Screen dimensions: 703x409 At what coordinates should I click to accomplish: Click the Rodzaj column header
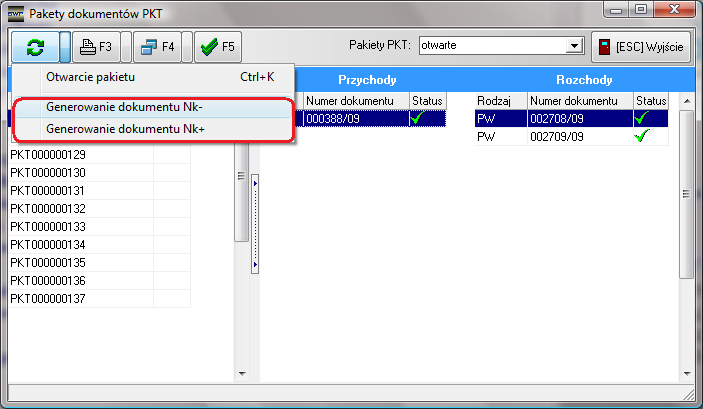click(x=498, y=101)
